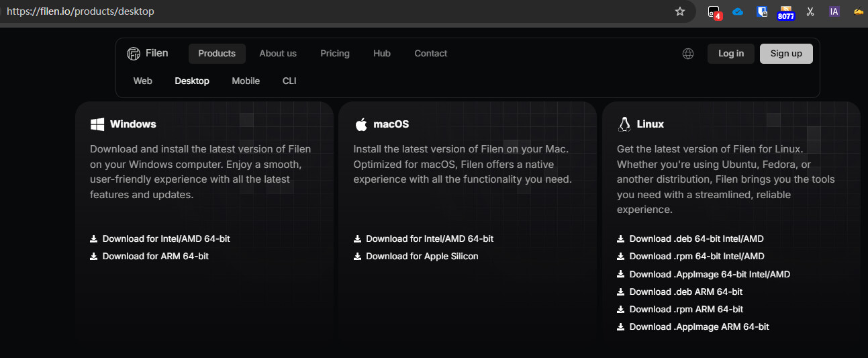This screenshot has height=358, width=868.
Task: Go to the Pricing page
Action: (x=335, y=54)
